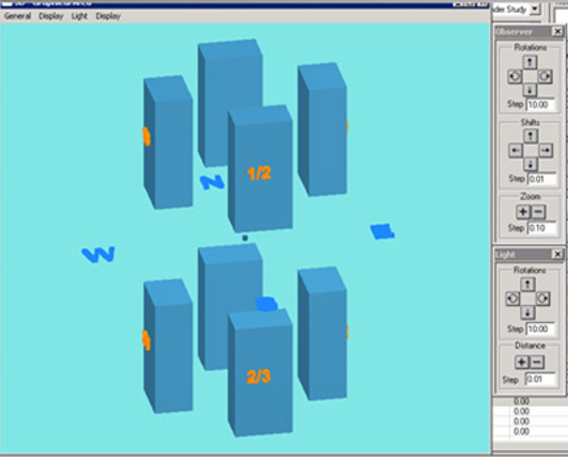
Task: Expand the Study dropdown arrow
Action: tap(535, 9)
